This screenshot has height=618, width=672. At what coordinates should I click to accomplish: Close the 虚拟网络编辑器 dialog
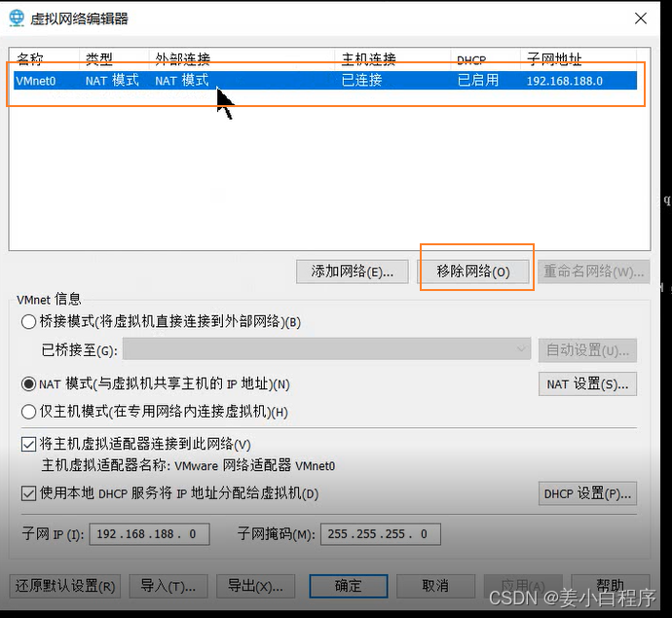click(x=640, y=18)
